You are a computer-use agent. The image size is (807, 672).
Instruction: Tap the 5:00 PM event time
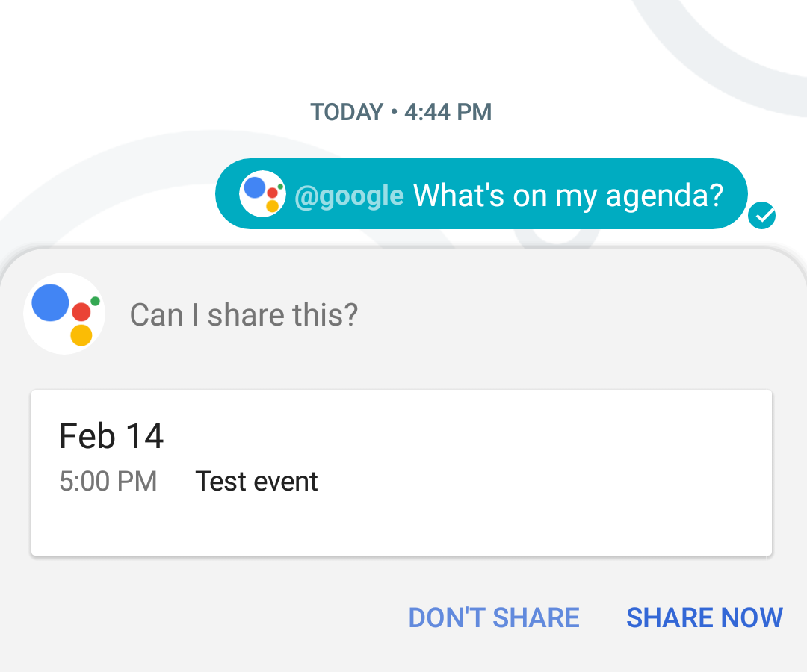108,482
